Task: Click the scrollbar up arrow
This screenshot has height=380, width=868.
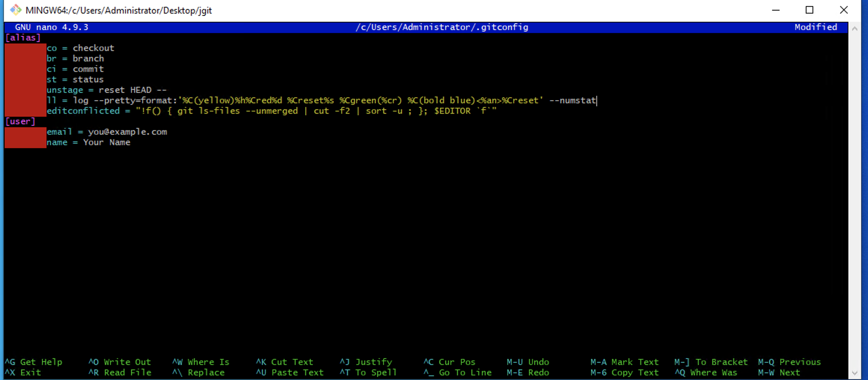Action: [855, 29]
